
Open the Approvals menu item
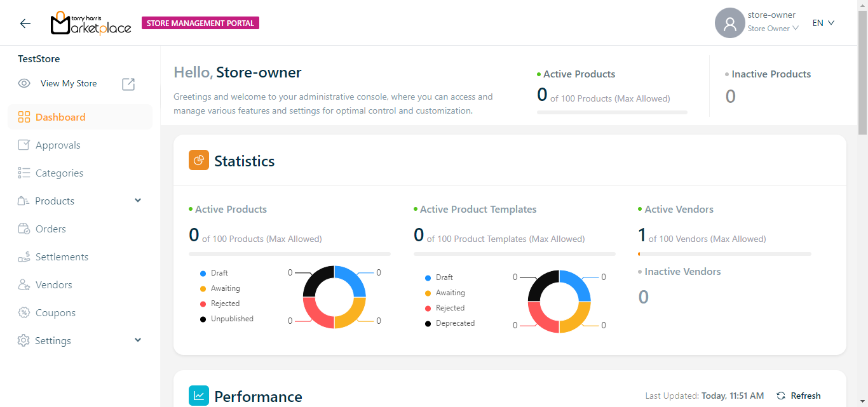coord(58,145)
